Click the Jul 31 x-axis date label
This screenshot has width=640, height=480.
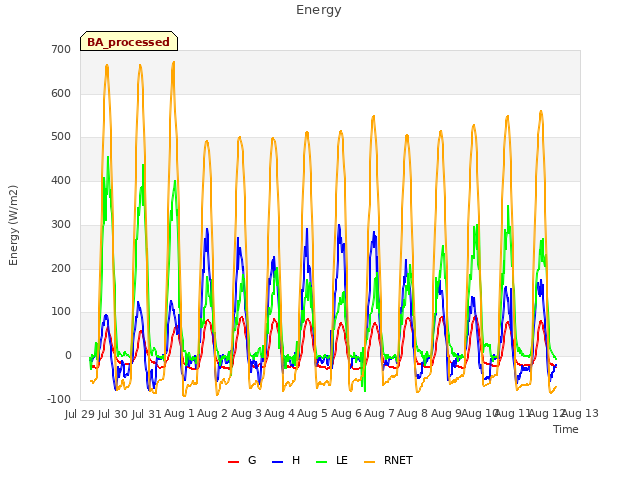(147, 414)
